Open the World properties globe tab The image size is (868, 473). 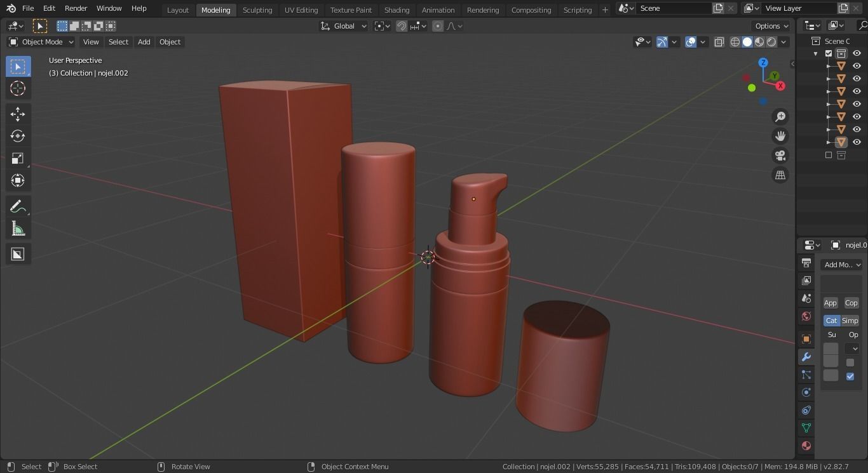pos(806,316)
